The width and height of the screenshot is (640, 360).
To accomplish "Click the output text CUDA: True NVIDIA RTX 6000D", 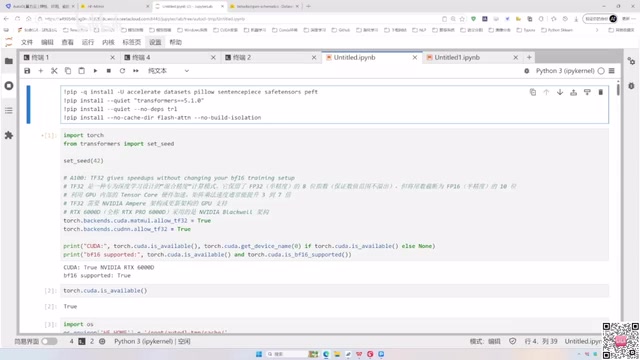I will (x=109, y=267).
